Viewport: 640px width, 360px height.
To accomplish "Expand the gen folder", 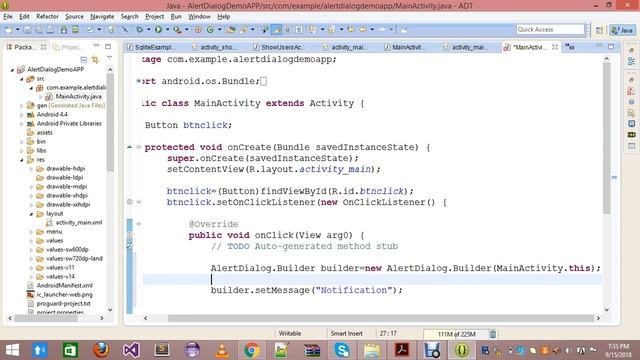I will [22, 106].
